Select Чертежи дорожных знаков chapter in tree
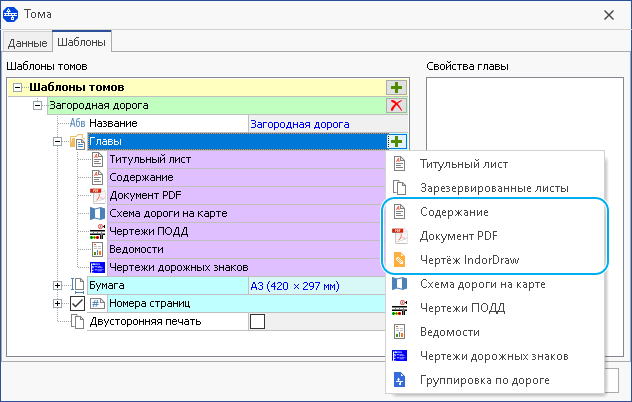Image resolution: width=632 pixels, height=402 pixels. 246,267
